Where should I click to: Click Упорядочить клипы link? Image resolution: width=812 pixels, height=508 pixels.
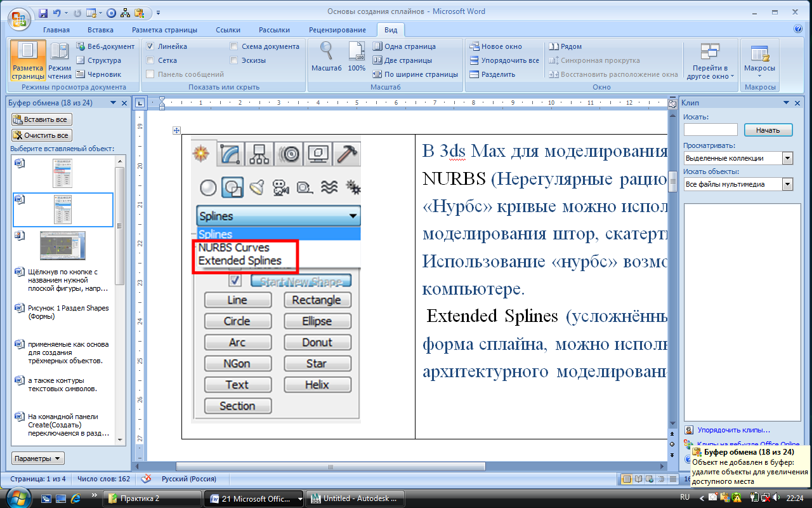tap(733, 430)
